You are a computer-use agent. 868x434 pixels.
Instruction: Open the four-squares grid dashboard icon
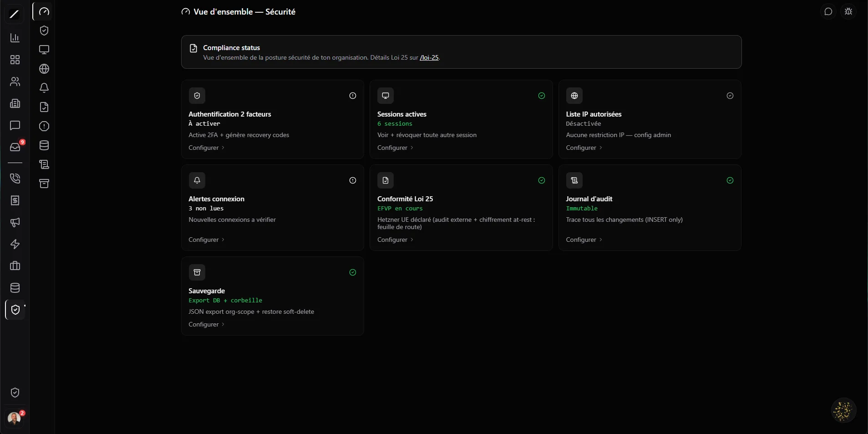(15, 60)
